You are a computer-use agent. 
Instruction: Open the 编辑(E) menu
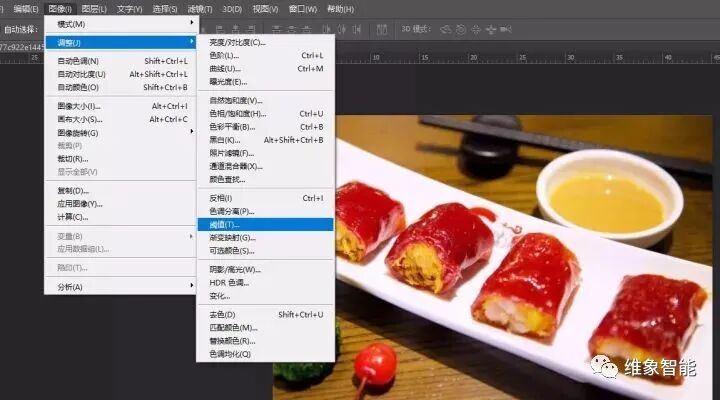coord(26,9)
